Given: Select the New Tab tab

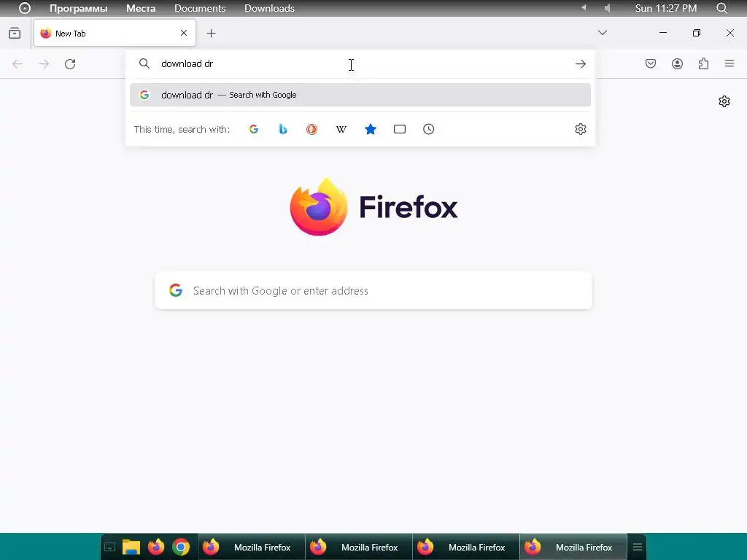Looking at the screenshot, I should [x=115, y=33].
